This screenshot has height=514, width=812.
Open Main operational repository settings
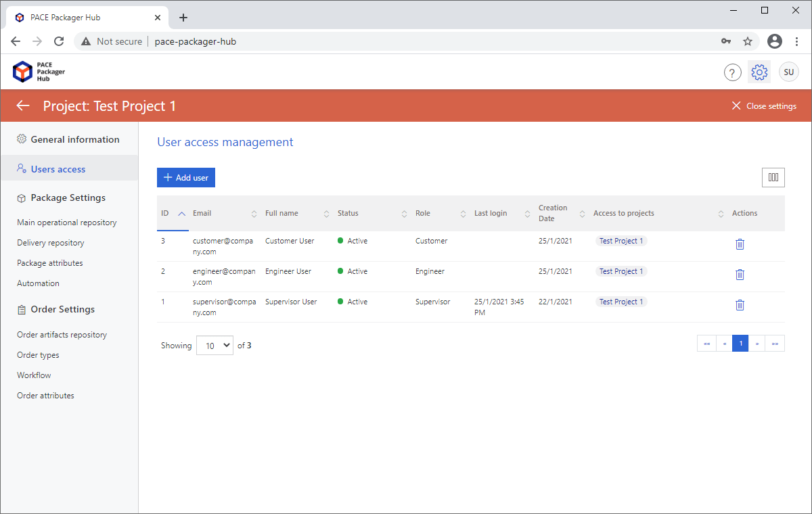(67, 223)
